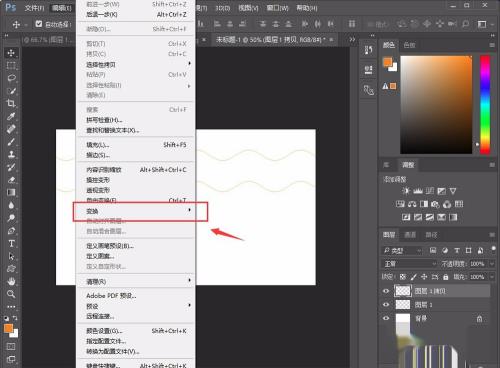500x368 pixels.
Task: Choose 填充(L)... menu item
Action: [136, 145]
